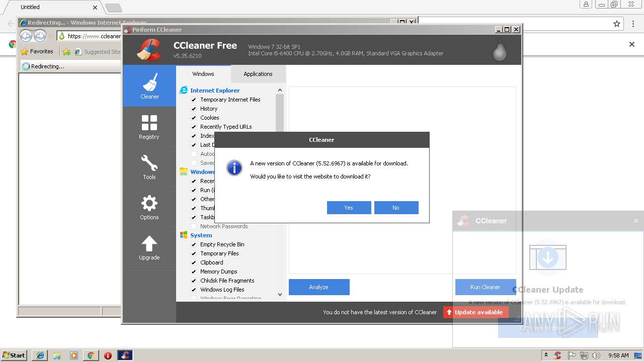The width and height of the screenshot is (644, 362).
Task: Close the CCleaner update notification popup
Action: [x=636, y=221]
